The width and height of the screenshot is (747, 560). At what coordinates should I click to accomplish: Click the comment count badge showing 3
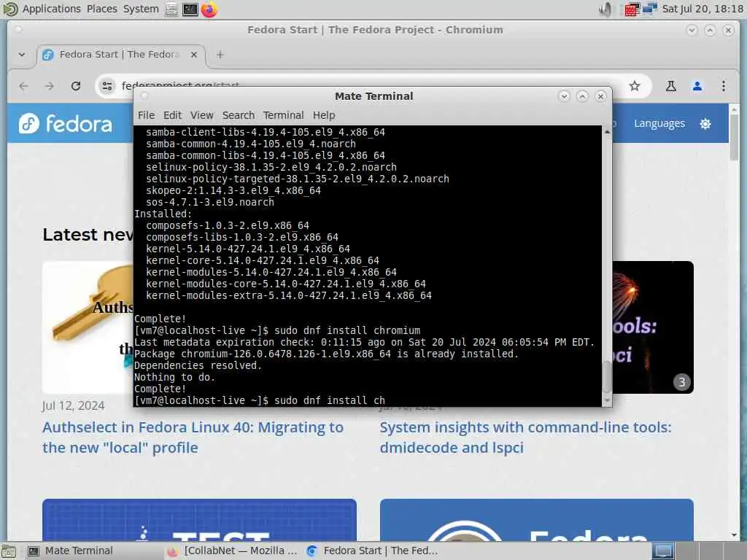click(x=682, y=382)
